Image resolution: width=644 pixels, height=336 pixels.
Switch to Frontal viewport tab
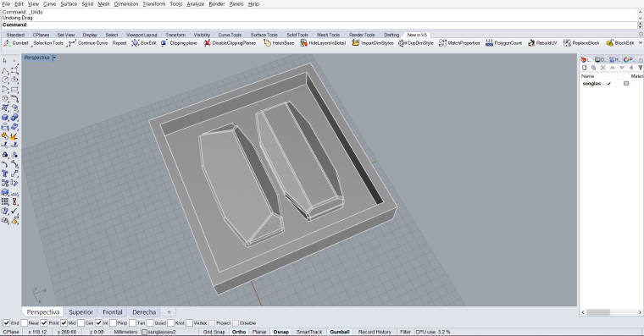pyautogui.click(x=113, y=312)
